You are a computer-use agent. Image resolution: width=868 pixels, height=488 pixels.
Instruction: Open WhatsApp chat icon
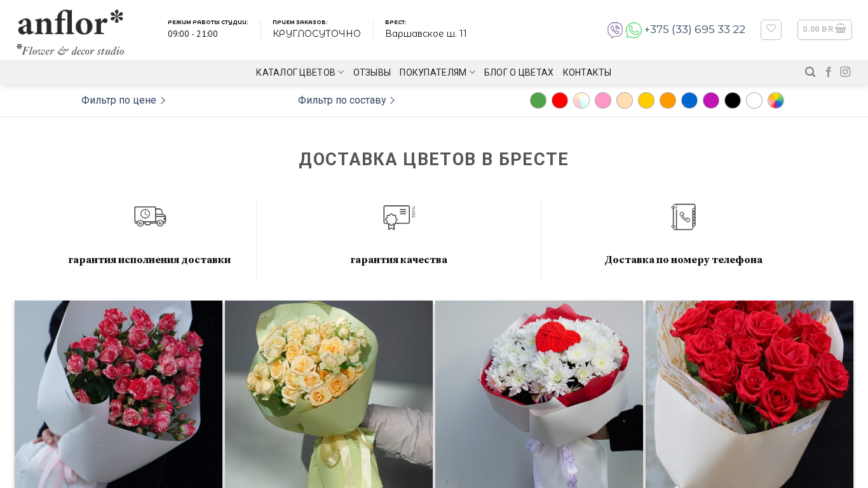tap(634, 30)
